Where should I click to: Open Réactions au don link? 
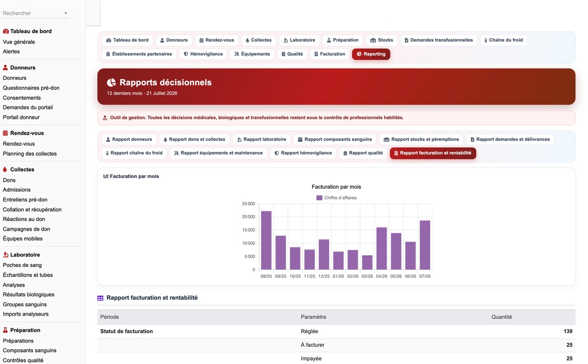24,219
